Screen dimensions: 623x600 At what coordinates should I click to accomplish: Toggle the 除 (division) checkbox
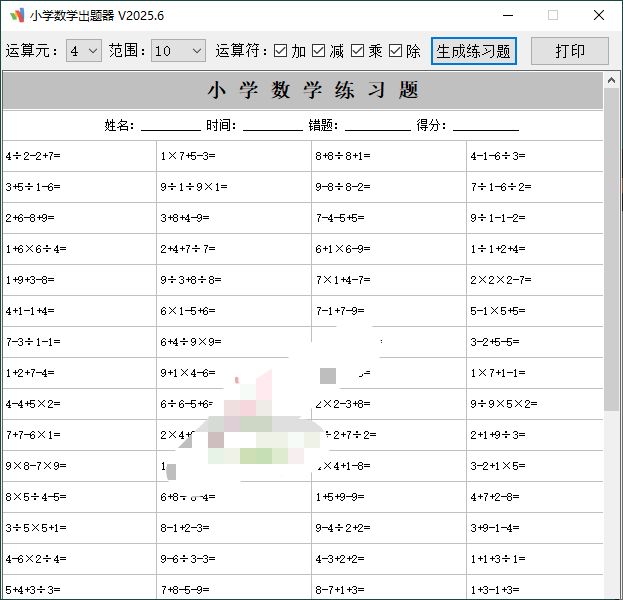coord(395,51)
